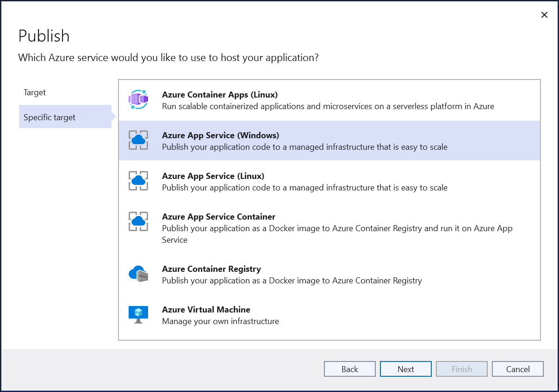Open the Target step in sidebar
This screenshot has width=559, height=392.
tap(35, 92)
